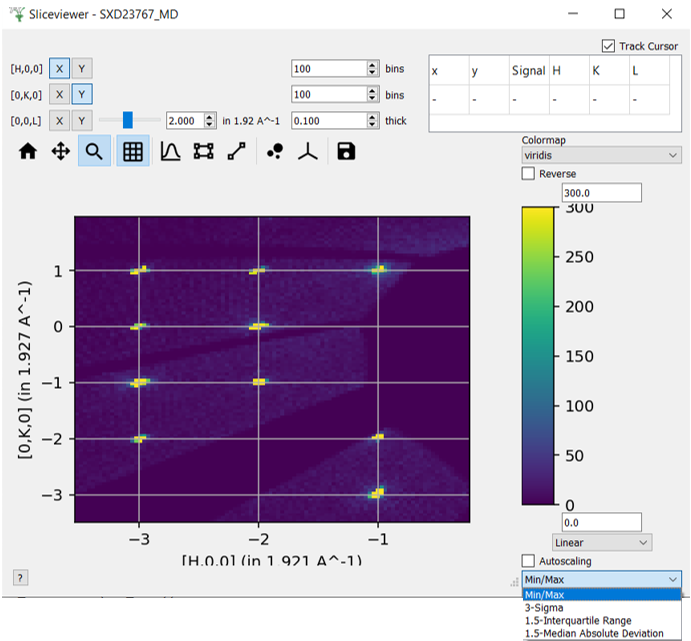Enable the Reverse colormap checkbox
Viewport: 691px width, 641px height.
pyautogui.click(x=529, y=174)
